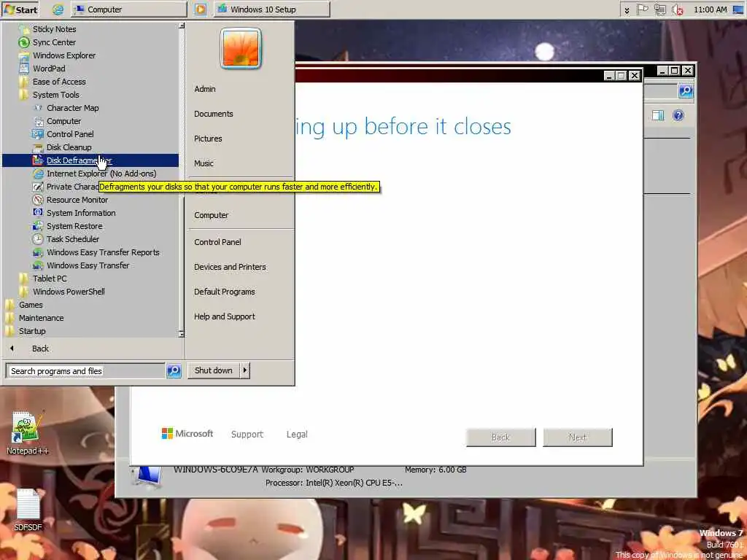This screenshot has width=747, height=560.
Task: Click the Shut down button
Action: click(x=214, y=370)
